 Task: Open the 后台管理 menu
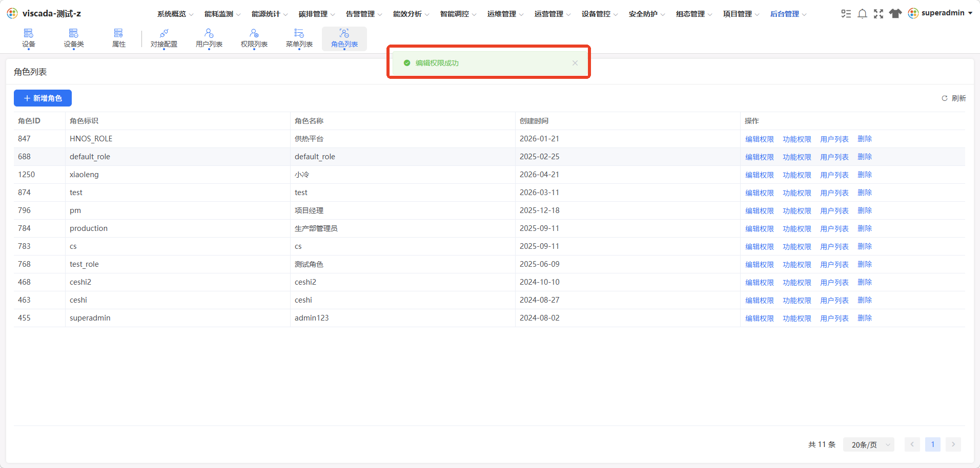[788, 14]
